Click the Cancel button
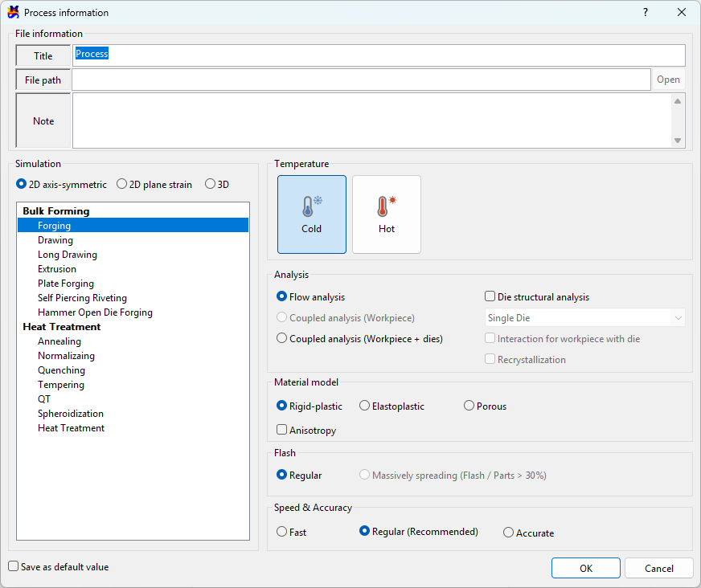This screenshot has width=701, height=588. click(x=659, y=568)
